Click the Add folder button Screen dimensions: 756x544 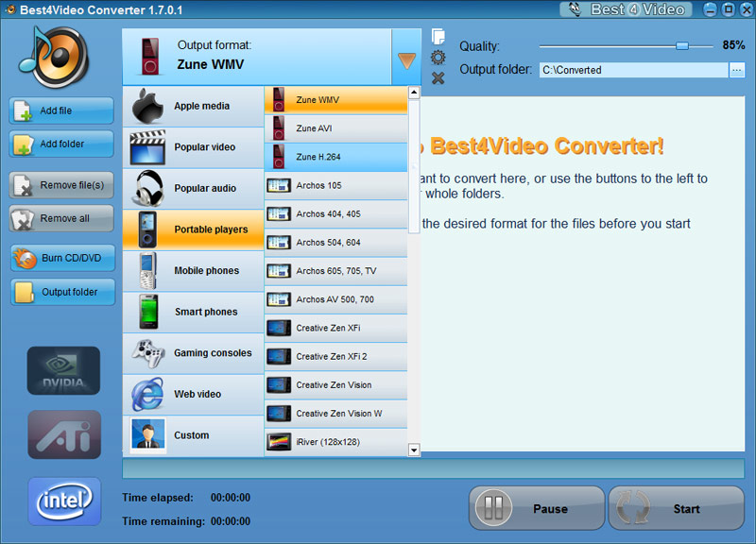[x=61, y=144]
